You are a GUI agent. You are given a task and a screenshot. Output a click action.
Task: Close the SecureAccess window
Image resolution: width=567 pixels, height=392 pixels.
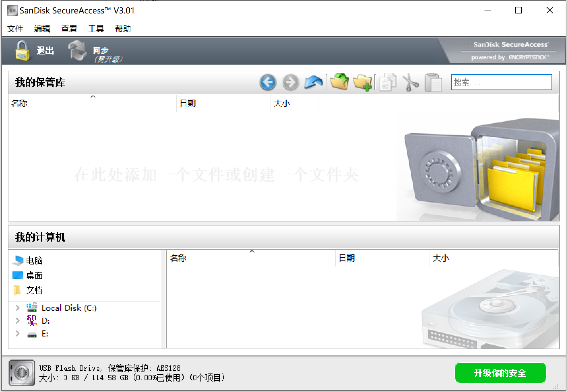click(550, 10)
